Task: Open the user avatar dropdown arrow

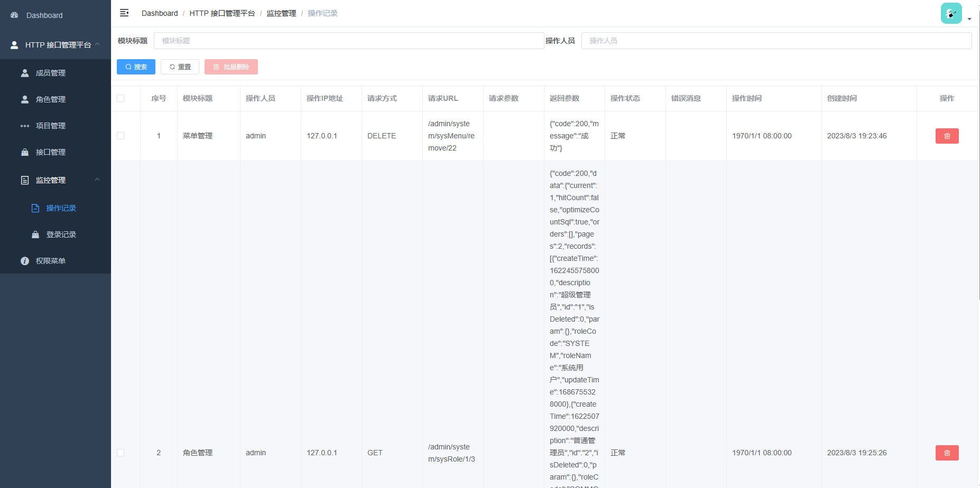Action: pos(970,19)
